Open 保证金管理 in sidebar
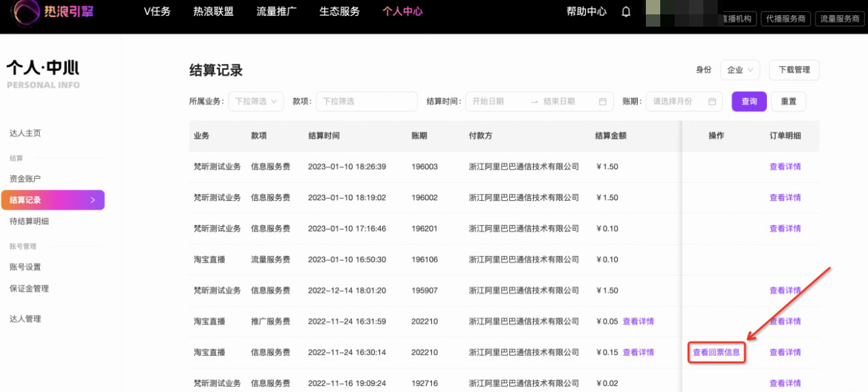 [29, 288]
